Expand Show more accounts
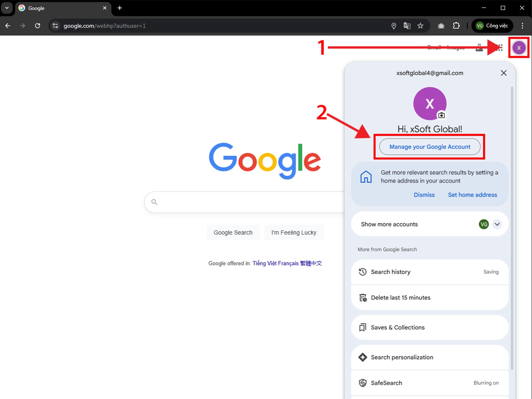This screenshot has width=532, height=399. (497, 224)
